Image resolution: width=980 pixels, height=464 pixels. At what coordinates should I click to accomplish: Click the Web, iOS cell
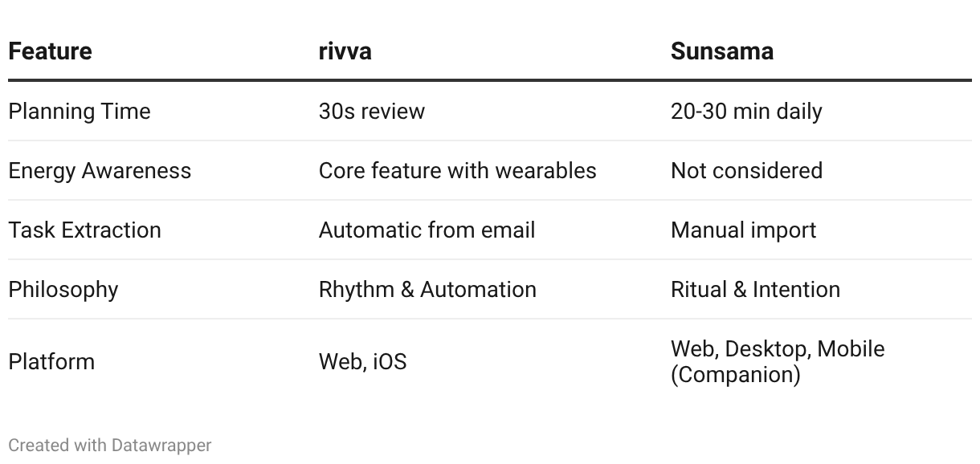click(x=362, y=361)
